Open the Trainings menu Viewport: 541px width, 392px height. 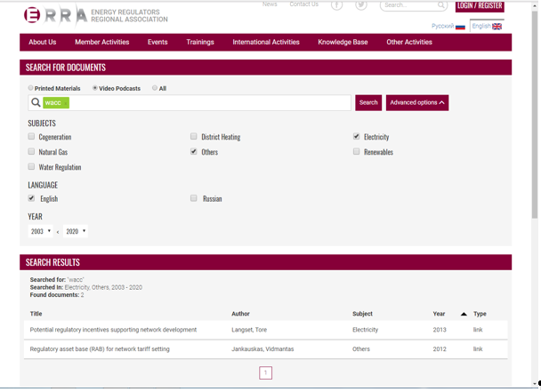[200, 42]
